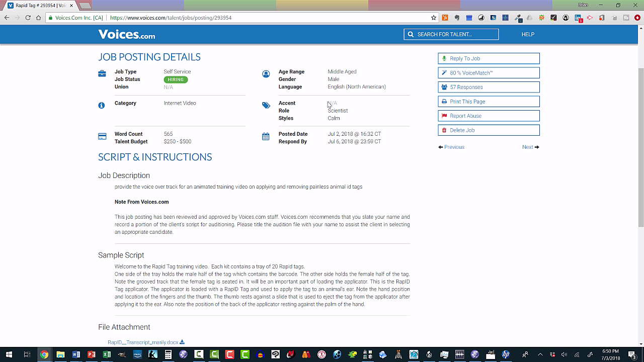Click the briefcase Job Type icon
The image size is (644, 362).
[x=102, y=74]
